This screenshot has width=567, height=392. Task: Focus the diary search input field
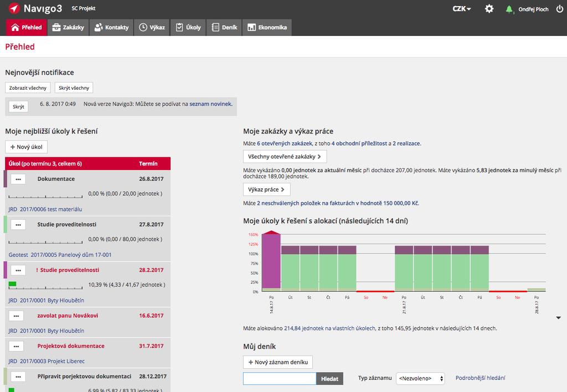pyautogui.click(x=280, y=379)
